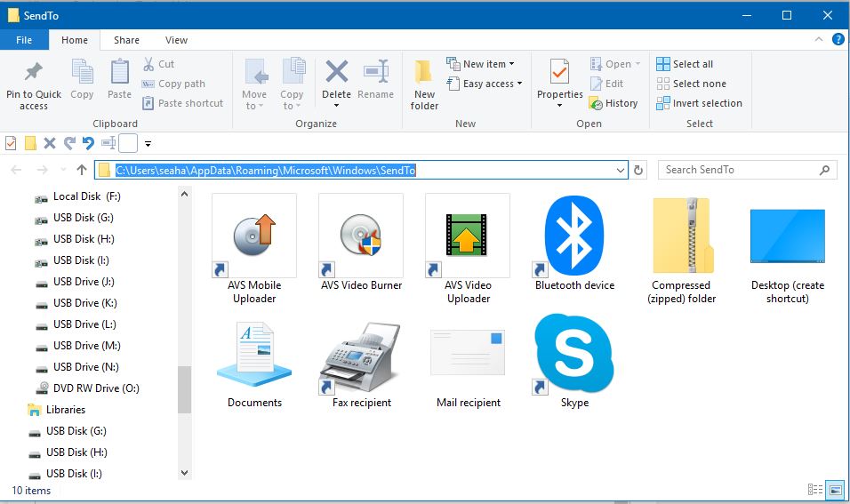The height and width of the screenshot is (504, 850).
Task: Select Compressed (zipped) folder item
Action: point(681,249)
